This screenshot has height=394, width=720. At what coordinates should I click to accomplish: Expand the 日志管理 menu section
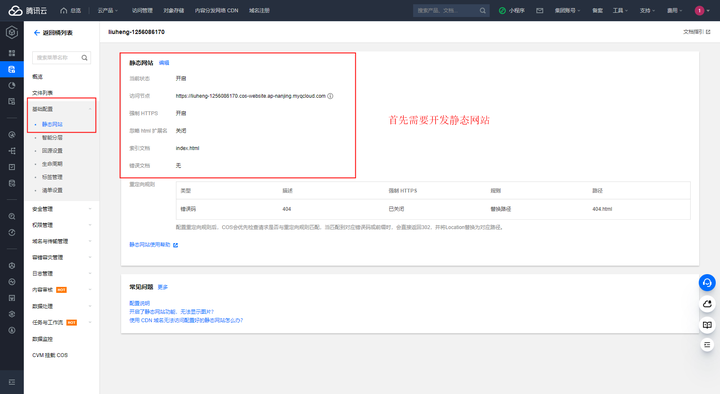[62, 274]
